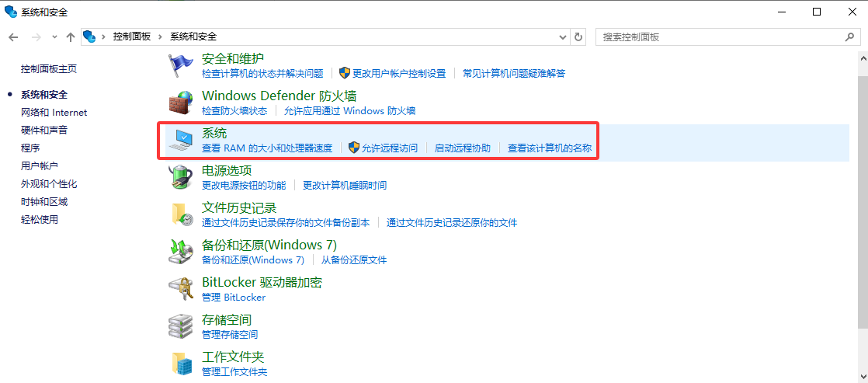Image resolution: width=868 pixels, height=383 pixels.
Task: Open Windows Defender 防火墙 heading
Action: click(x=279, y=96)
